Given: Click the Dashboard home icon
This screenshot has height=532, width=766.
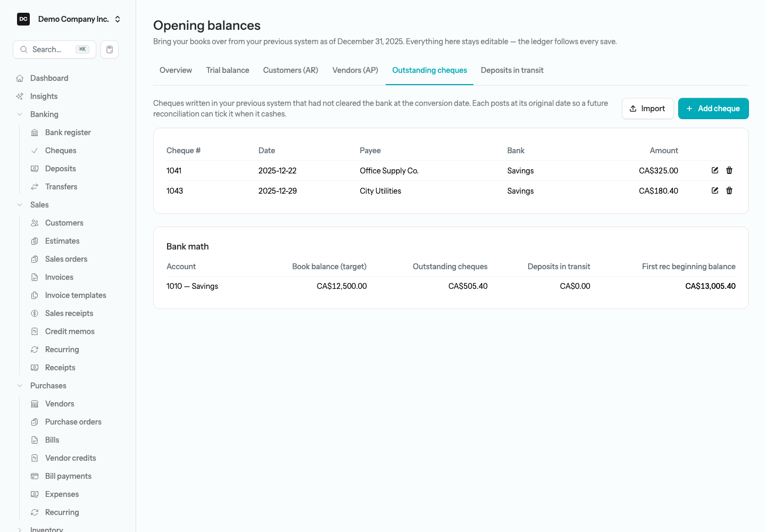Looking at the screenshot, I should [x=20, y=78].
